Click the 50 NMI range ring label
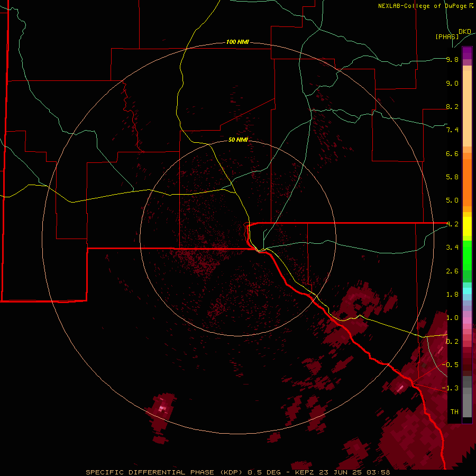The height and width of the screenshot is (476, 476). [239, 140]
